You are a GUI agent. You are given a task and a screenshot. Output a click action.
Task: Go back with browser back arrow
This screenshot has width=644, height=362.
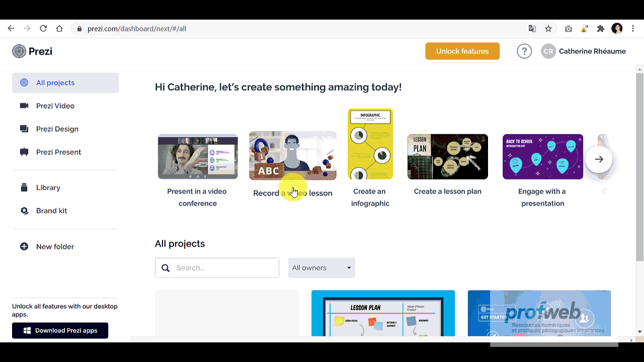point(11,29)
